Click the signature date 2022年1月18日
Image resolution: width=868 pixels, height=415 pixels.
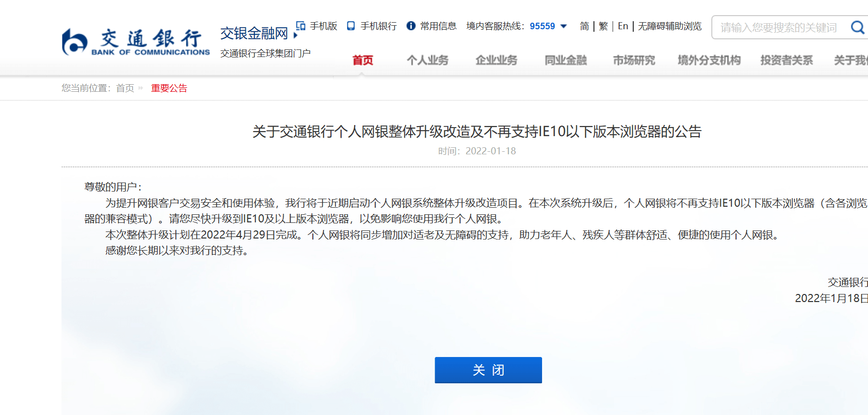point(831,299)
